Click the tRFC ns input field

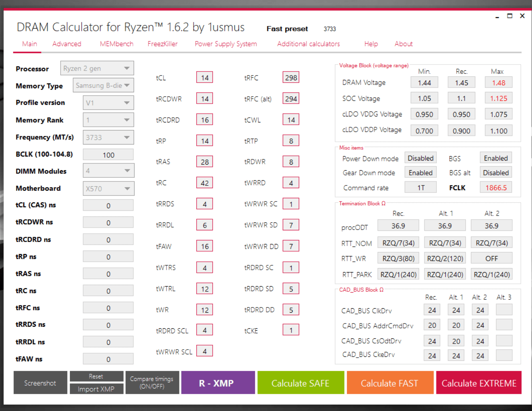point(108,308)
